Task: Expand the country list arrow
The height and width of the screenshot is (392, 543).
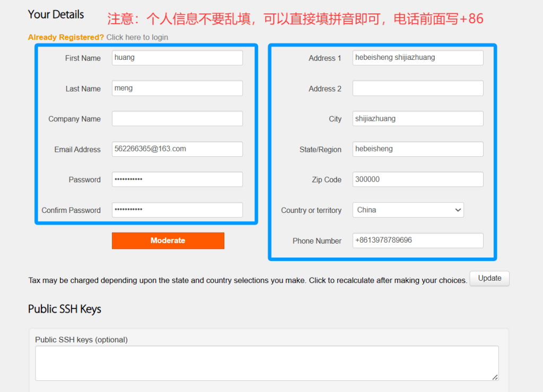Action: [x=457, y=210]
